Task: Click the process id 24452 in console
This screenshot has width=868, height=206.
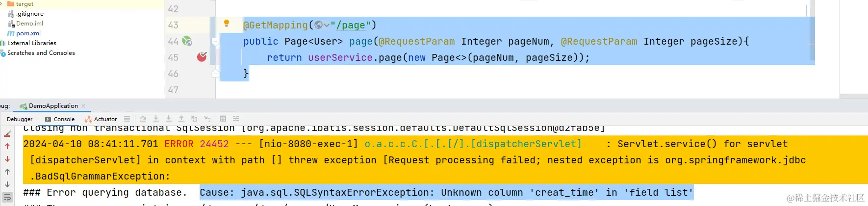Action: point(214,144)
